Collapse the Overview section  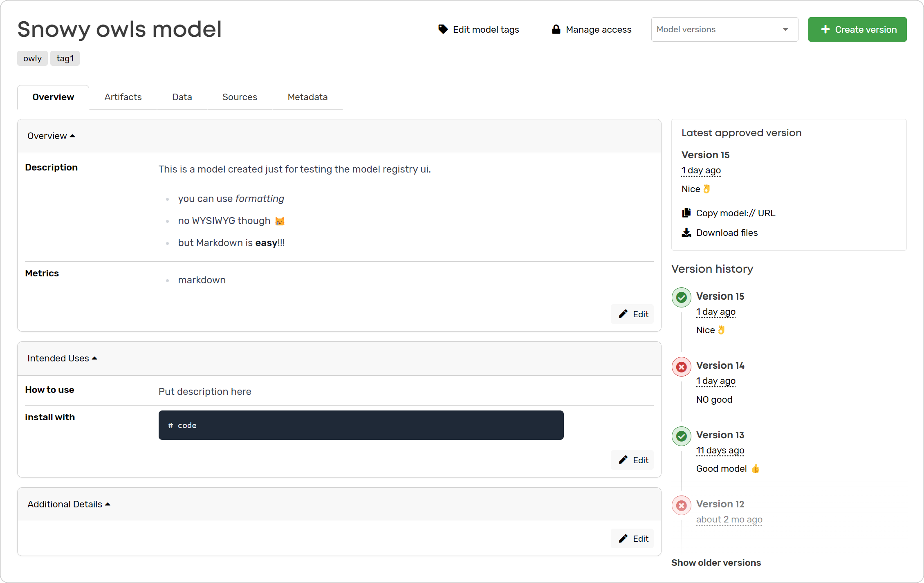coord(73,135)
